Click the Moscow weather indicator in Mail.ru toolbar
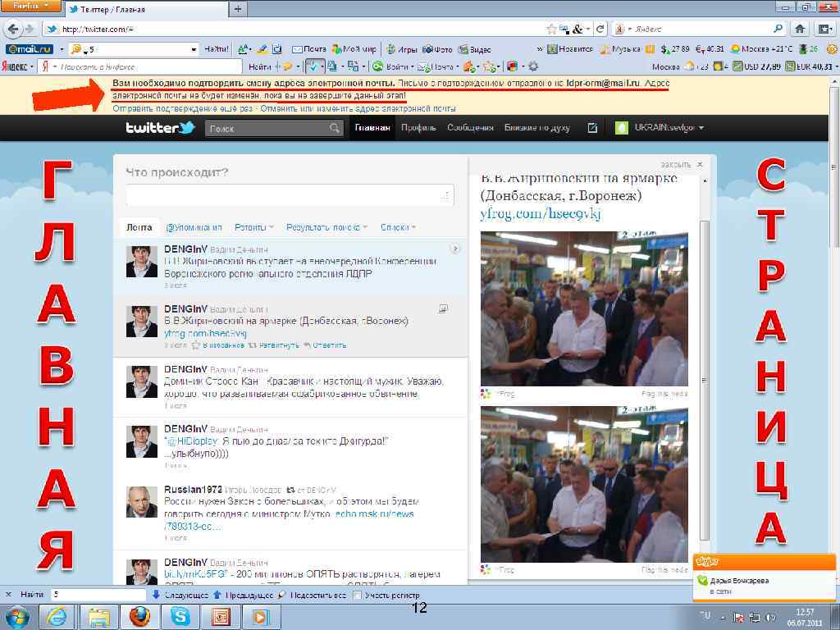840x630 pixels. [762, 49]
